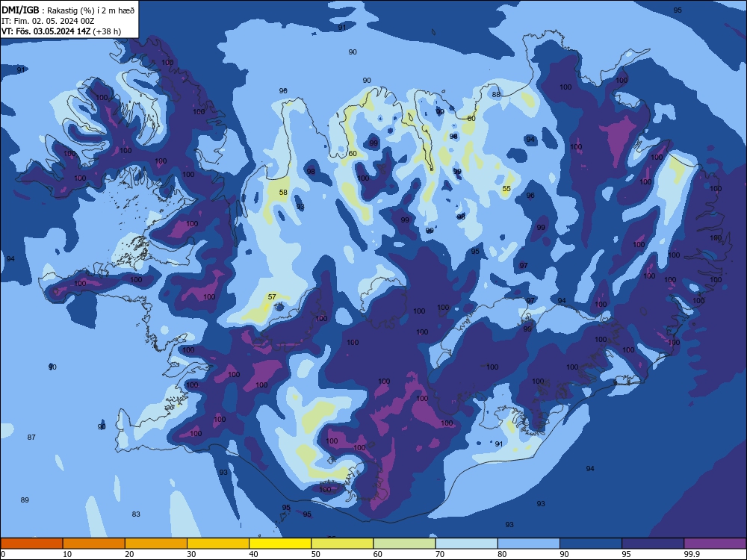This screenshot has width=747, height=560.
Task: Pick the light green 60–70 legend segment
Action: (404, 544)
